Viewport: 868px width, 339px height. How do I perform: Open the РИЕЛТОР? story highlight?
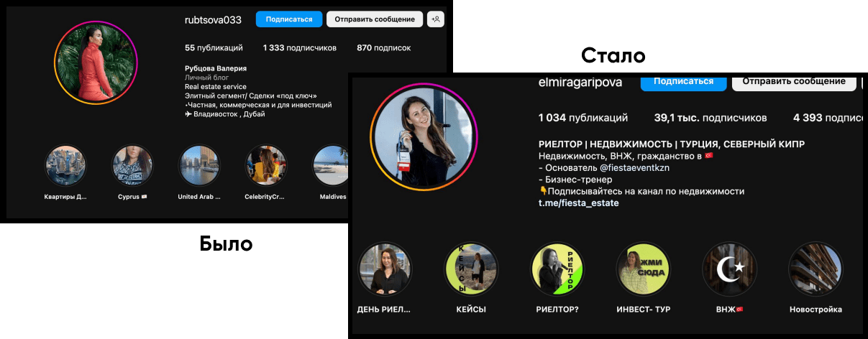pyautogui.click(x=557, y=269)
